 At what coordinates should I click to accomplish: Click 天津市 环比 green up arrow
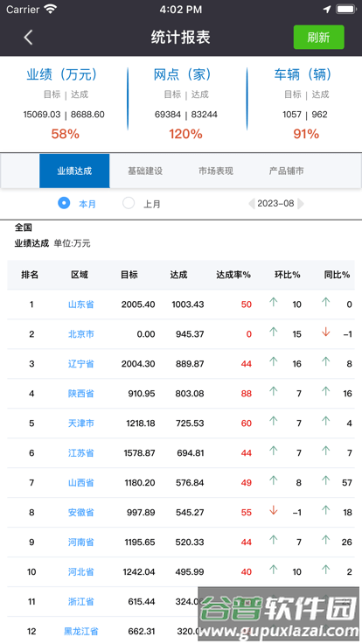pyautogui.click(x=274, y=421)
